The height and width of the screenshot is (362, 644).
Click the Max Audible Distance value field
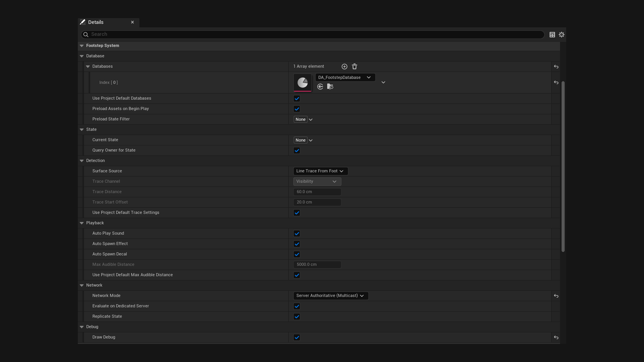[317, 265]
